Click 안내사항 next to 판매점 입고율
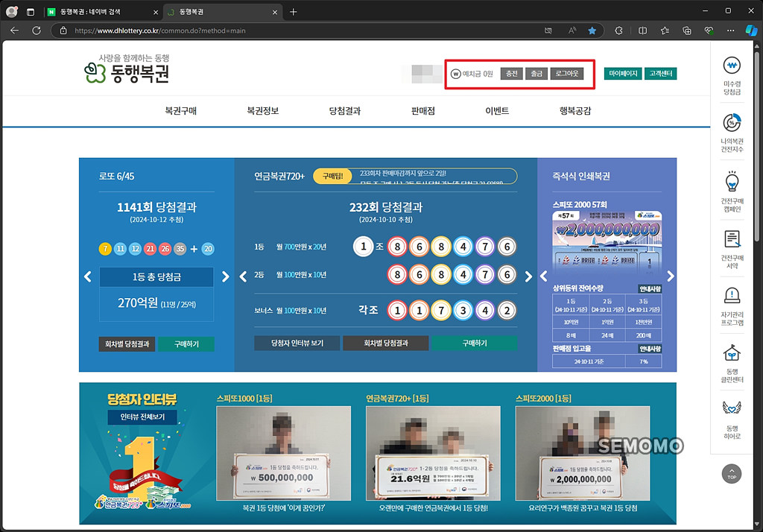 [650, 349]
